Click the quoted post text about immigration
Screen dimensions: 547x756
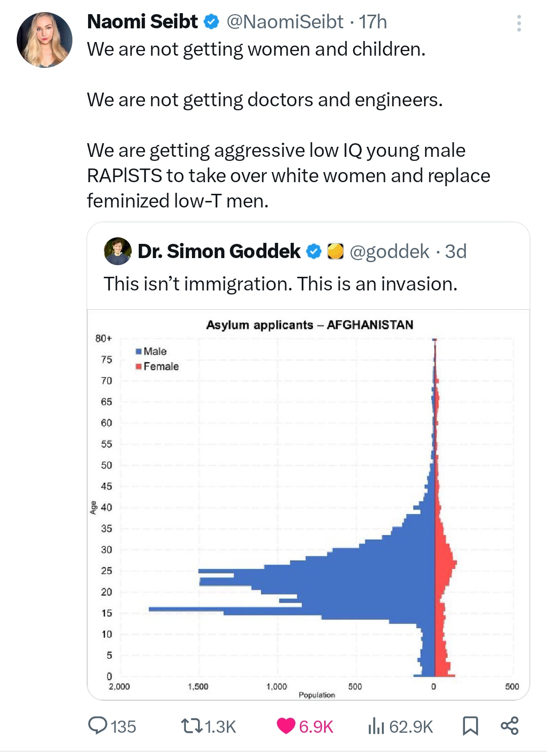[280, 284]
